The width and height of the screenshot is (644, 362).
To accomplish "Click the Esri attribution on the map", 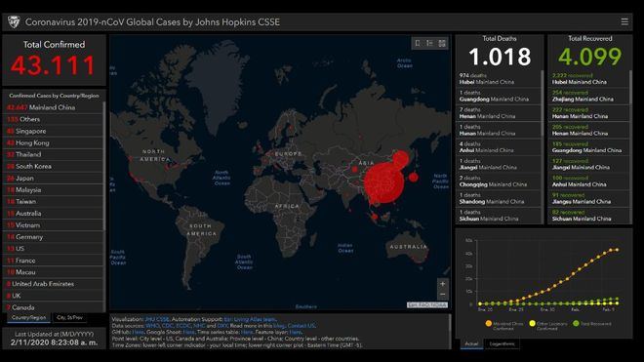I will [x=427, y=304].
